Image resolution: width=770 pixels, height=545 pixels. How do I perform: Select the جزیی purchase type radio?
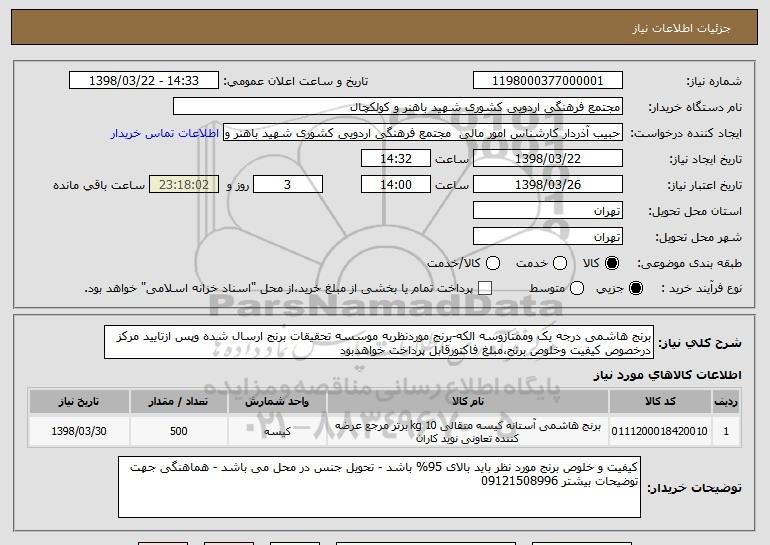coord(635,288)
